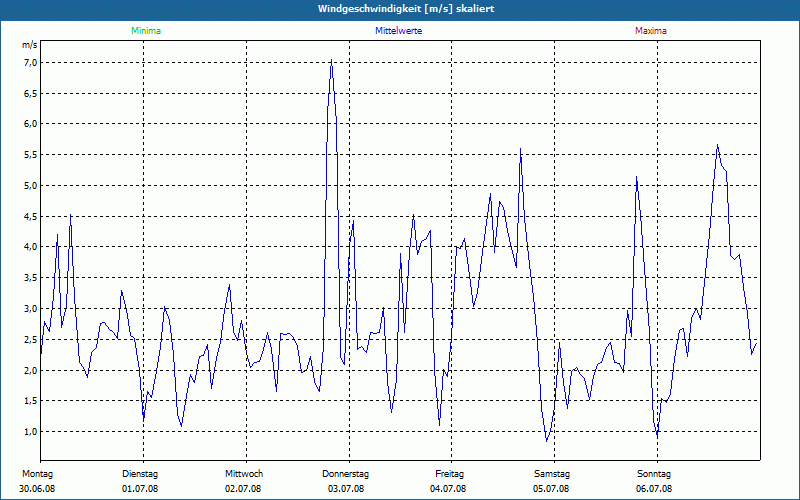Click the 5,0 y-axis value

point(31,186)
